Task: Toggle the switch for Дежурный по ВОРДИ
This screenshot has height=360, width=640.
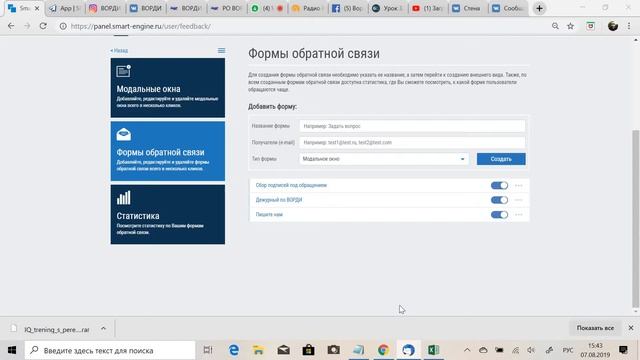Action: (x=499, y=200)
